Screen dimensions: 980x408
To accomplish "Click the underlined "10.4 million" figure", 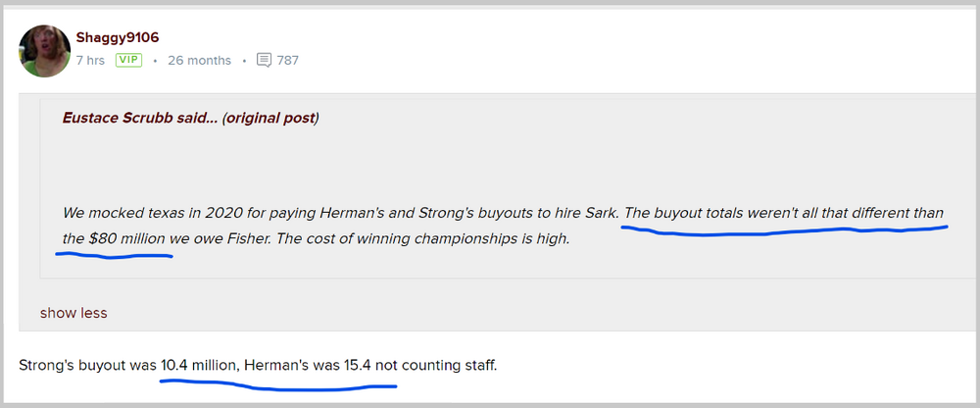I will [x=200, y=365].
